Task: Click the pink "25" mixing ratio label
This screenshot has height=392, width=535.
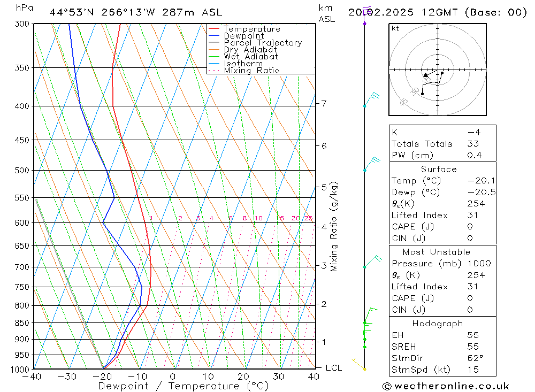Action: tap(308, 218)
